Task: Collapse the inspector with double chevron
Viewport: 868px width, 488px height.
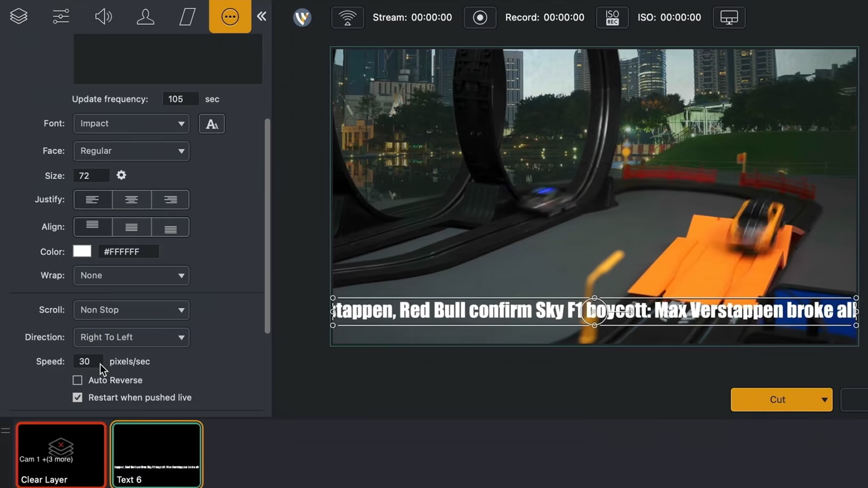Action: tap(262, 16)
